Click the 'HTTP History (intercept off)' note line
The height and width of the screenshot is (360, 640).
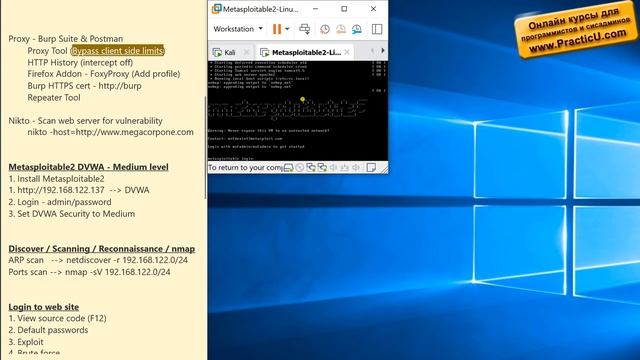pyautogui.click(x=80, y=62)
